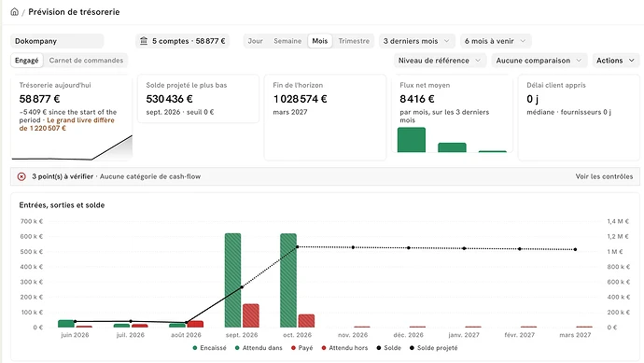Click the projected balance point at mars 2027
This screenshot has width=644, height=363.
pos(576,250)
